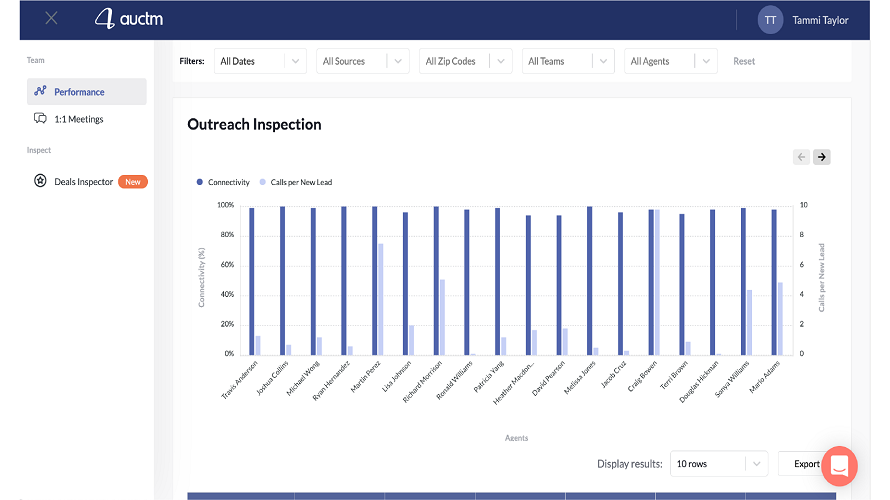This screenshot has width=890, height=500.
Task: Click the Connectivity legend label
Action: [229, 182]
